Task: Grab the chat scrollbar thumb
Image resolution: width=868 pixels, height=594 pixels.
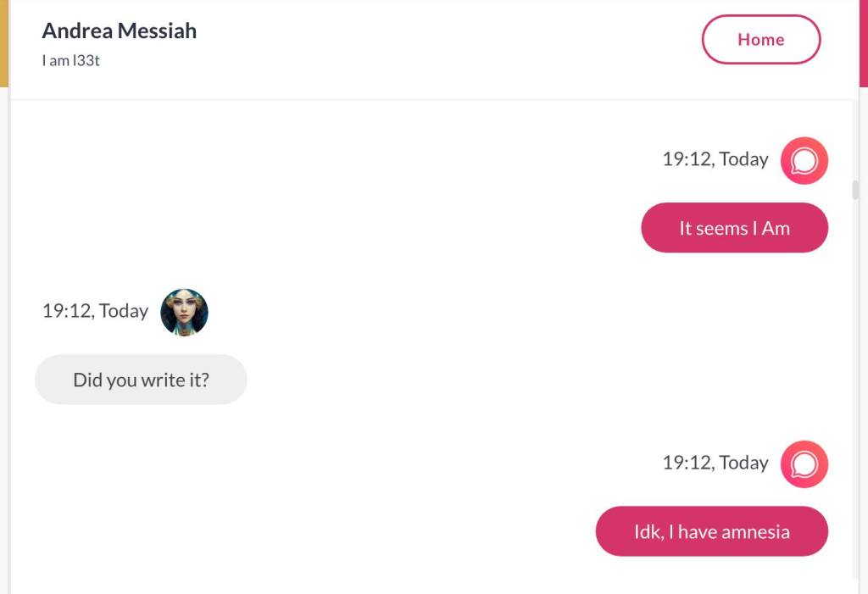Action: pos(855,190)
